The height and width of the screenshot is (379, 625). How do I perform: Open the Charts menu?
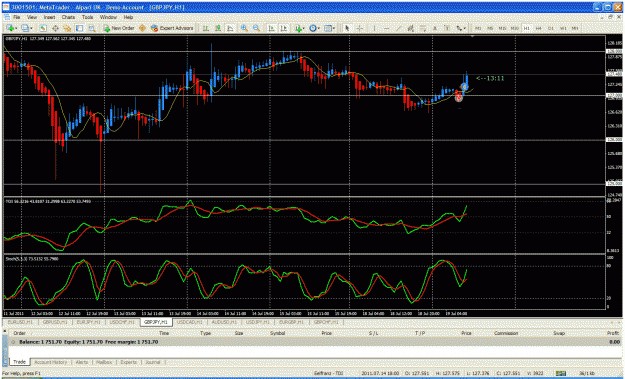click(x=69, y=18)
